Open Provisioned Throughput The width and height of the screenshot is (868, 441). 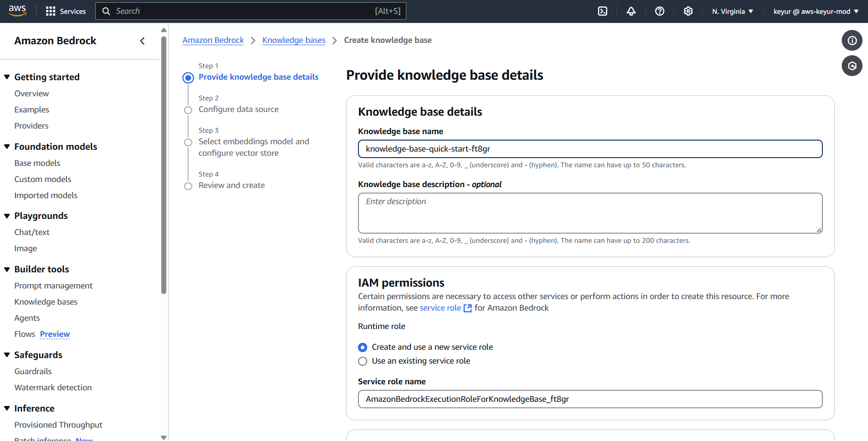coord(58,425)
